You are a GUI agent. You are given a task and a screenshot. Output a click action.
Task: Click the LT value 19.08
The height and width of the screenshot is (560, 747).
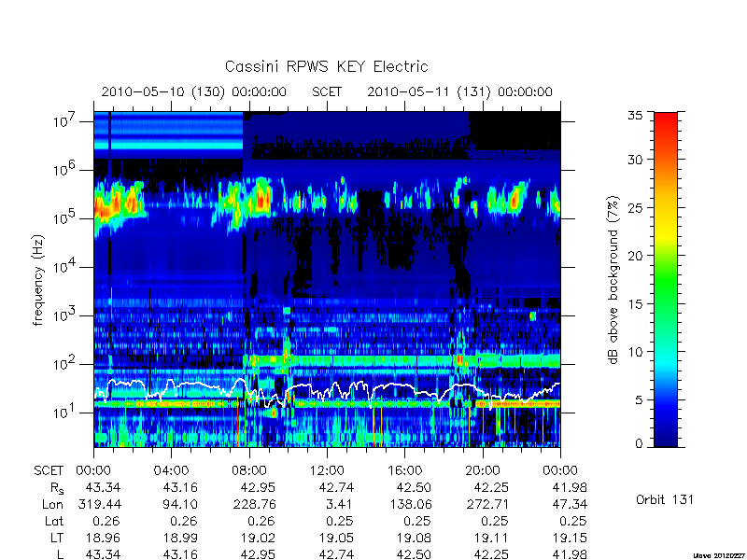click(414, 539)
